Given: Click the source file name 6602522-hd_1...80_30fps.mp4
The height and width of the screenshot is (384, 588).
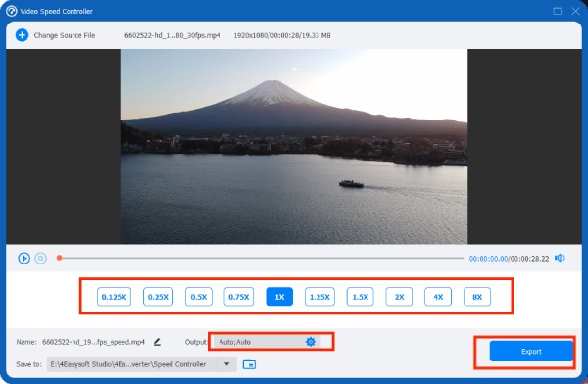Looking at the screenshot, I should [x=172, y=35].
